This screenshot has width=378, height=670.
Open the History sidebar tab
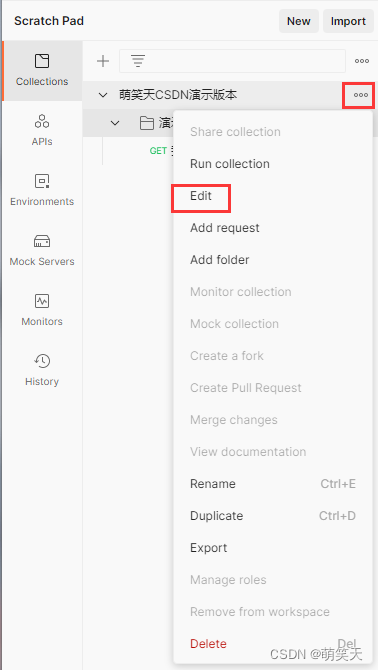[x=42, y=370]
